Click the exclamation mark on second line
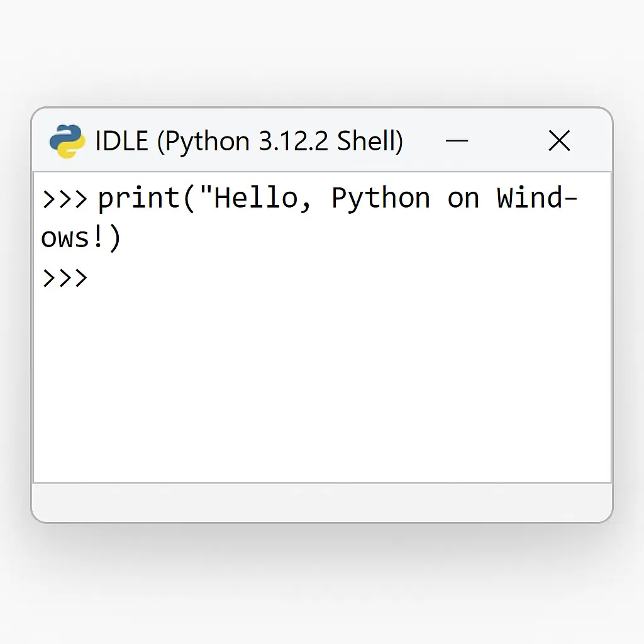644x644 pixels. [x=98, y=238]
